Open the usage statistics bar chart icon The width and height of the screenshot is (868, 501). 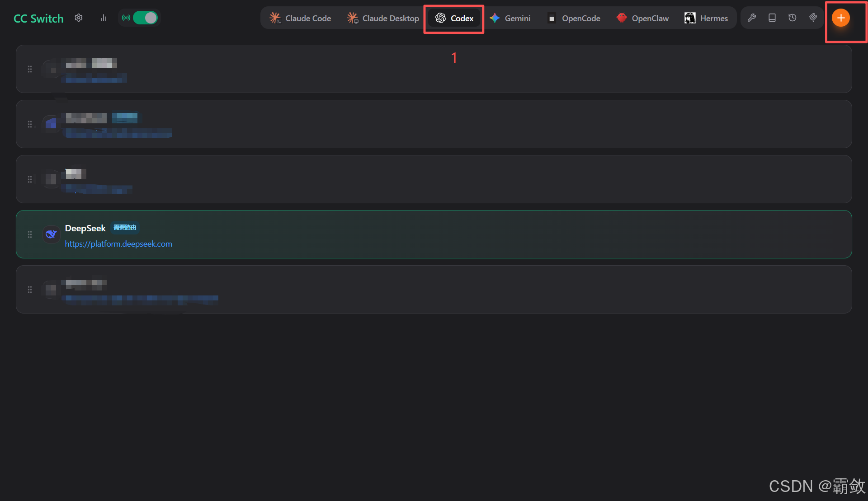tap(104, 18)
